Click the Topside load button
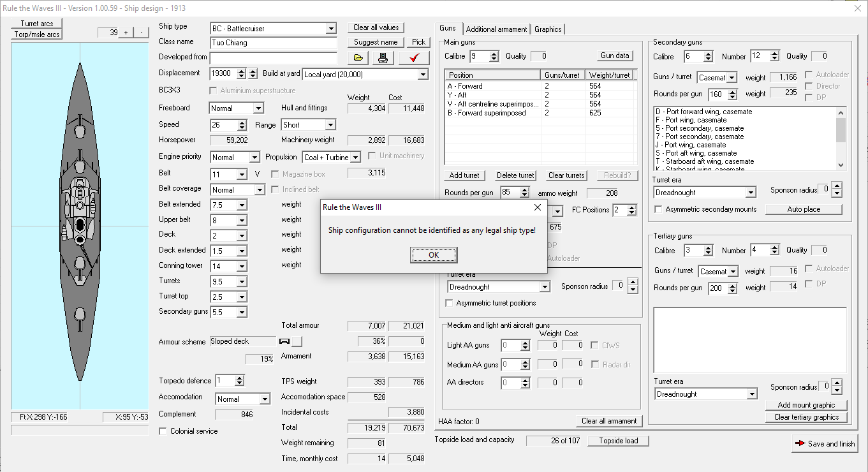 (x=618, y=441)
